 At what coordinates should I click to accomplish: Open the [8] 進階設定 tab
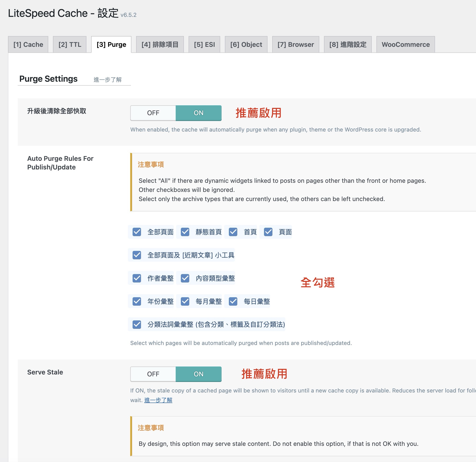point(348,44)
